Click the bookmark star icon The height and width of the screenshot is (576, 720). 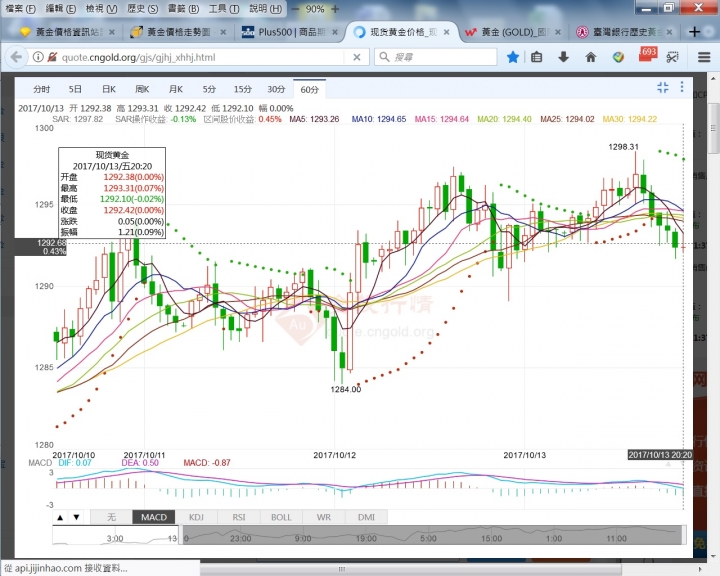pyautogui.click(x=513, y=57)
